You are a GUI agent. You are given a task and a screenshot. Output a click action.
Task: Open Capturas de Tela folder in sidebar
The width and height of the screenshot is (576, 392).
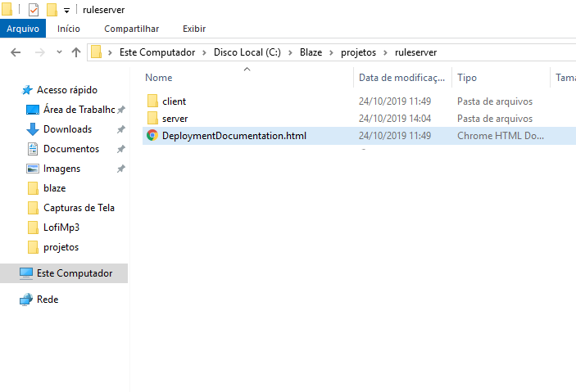[79, 208]
